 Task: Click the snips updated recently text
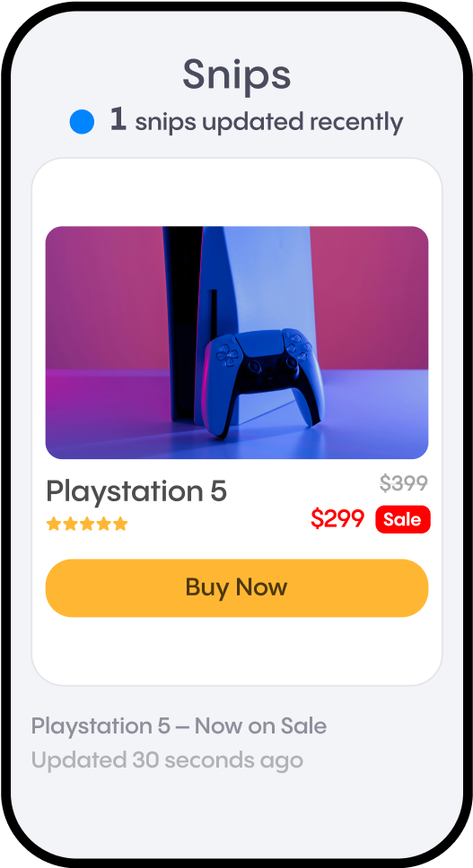click(x=269, y=122)
